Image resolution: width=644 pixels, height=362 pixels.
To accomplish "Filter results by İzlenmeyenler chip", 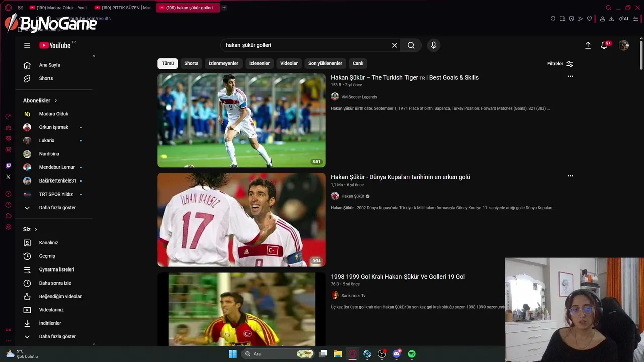I will pos(223,63).
